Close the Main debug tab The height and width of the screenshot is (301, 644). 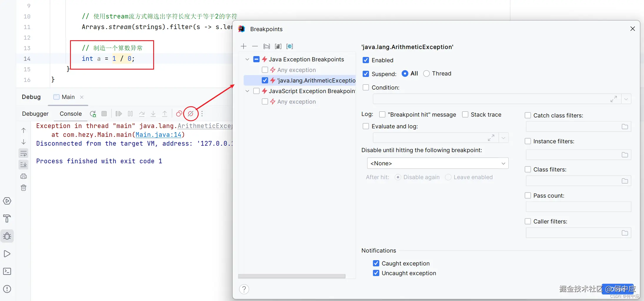tap(82, 97)
